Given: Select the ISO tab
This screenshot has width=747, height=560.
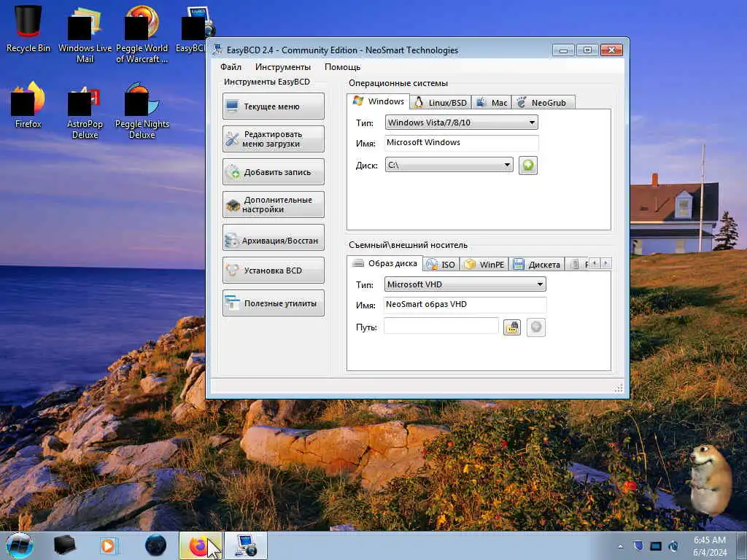Looking at the screenshot, I should pyautogui.click(x=441, y=264).
